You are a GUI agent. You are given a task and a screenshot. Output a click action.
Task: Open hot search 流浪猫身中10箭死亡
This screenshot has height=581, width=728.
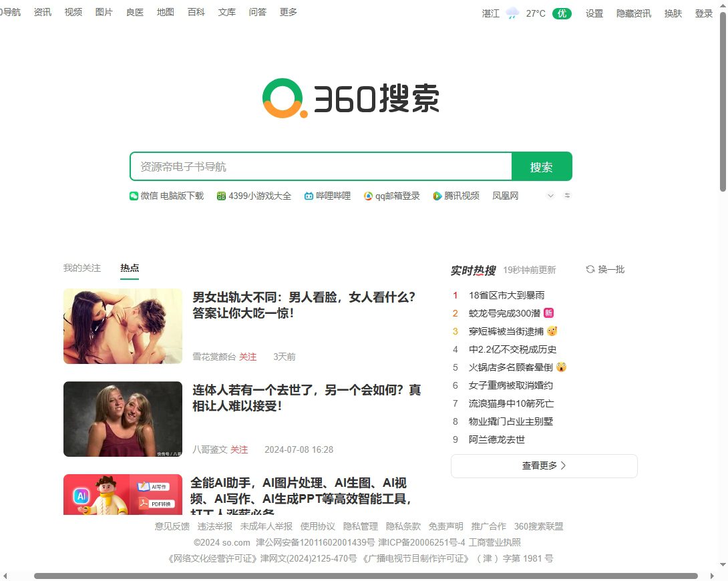(x=511, y=404)
